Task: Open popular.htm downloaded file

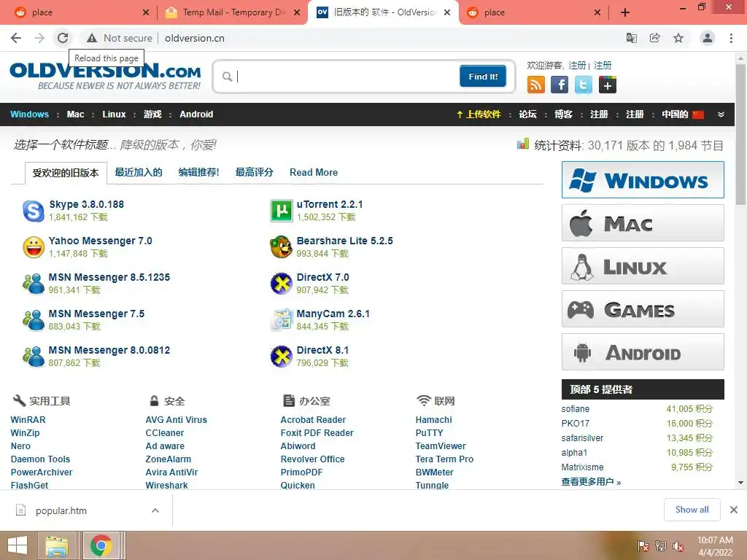Action: coord(61,510)
